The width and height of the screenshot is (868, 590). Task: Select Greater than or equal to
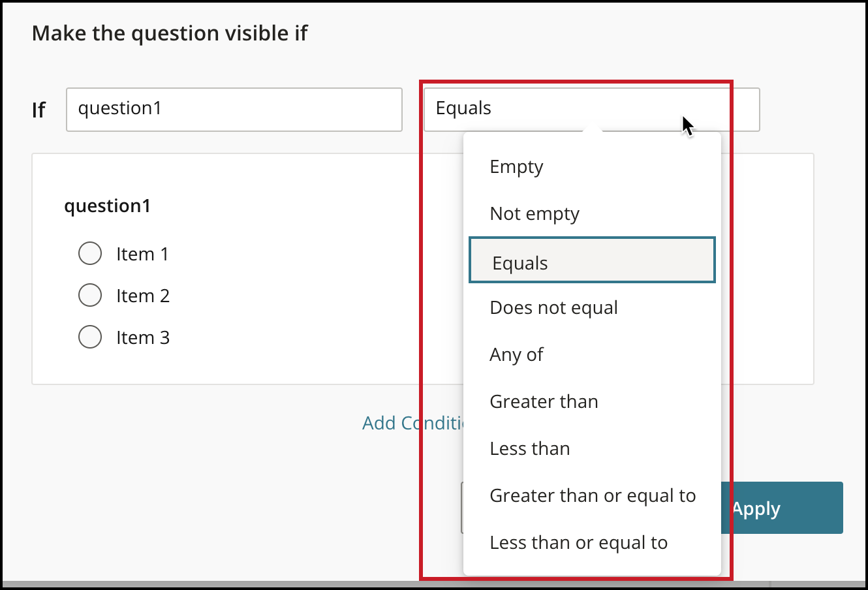(x=592, y=495)
